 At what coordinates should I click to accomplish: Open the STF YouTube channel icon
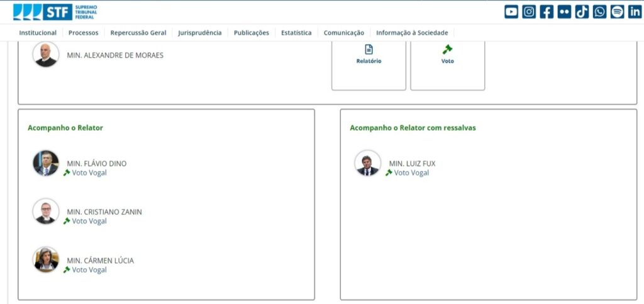(511, 12)
